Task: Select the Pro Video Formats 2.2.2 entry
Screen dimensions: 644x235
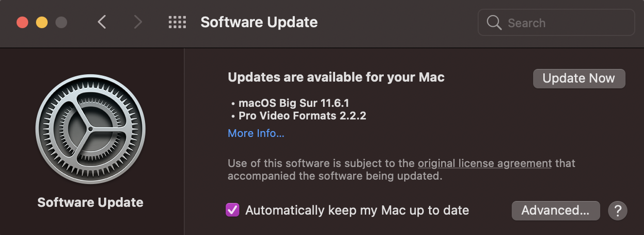Action: (302, 116)
